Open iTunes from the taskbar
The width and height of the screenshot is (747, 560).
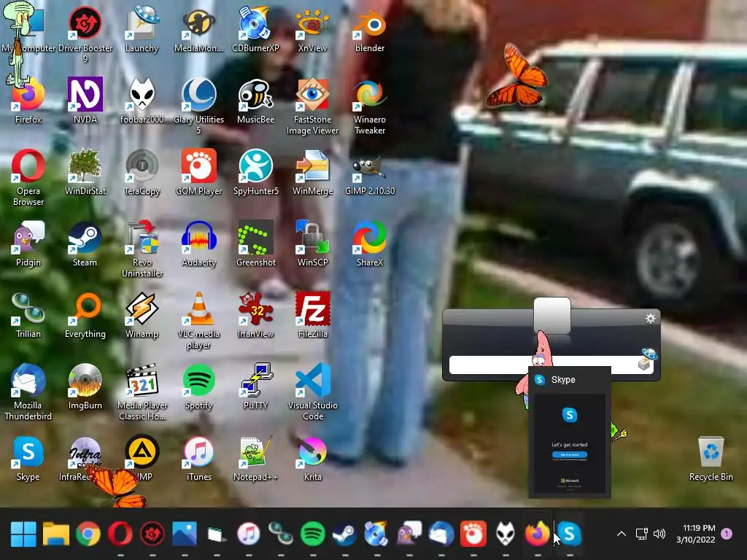click(x=249, y=534)
